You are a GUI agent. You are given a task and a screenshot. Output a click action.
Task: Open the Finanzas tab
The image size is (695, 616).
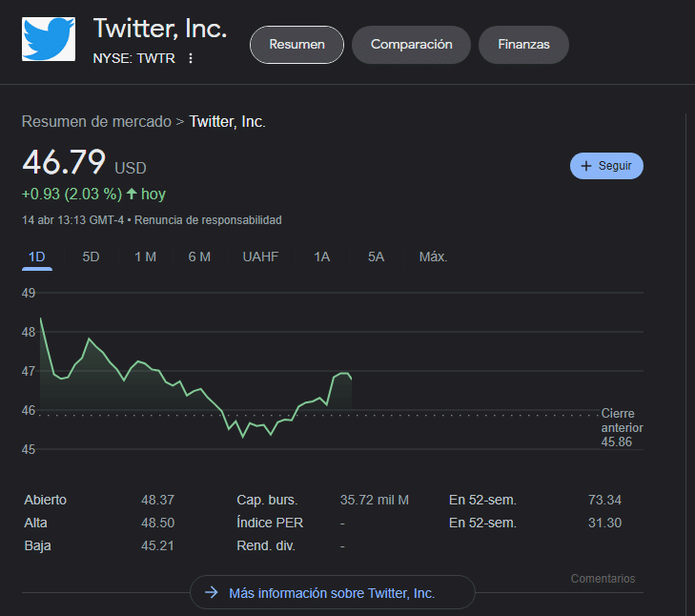(x=523, y=45)
